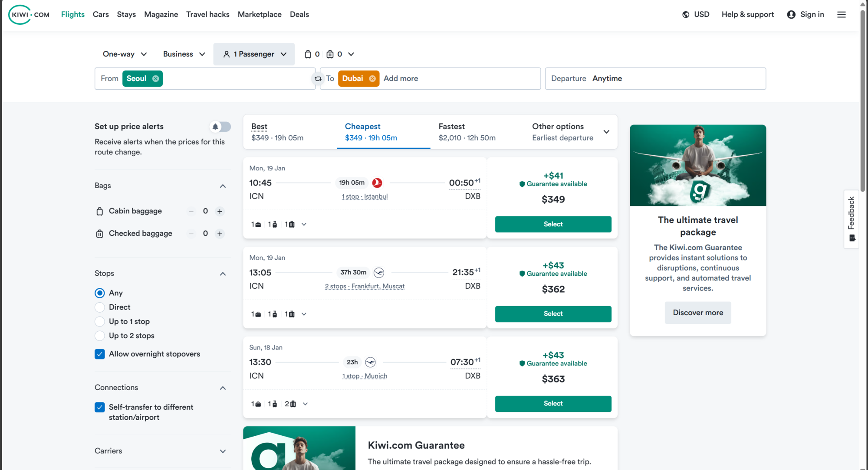
Task: Click personal item icon on the $349 flight
Action: tap(258, 225)
